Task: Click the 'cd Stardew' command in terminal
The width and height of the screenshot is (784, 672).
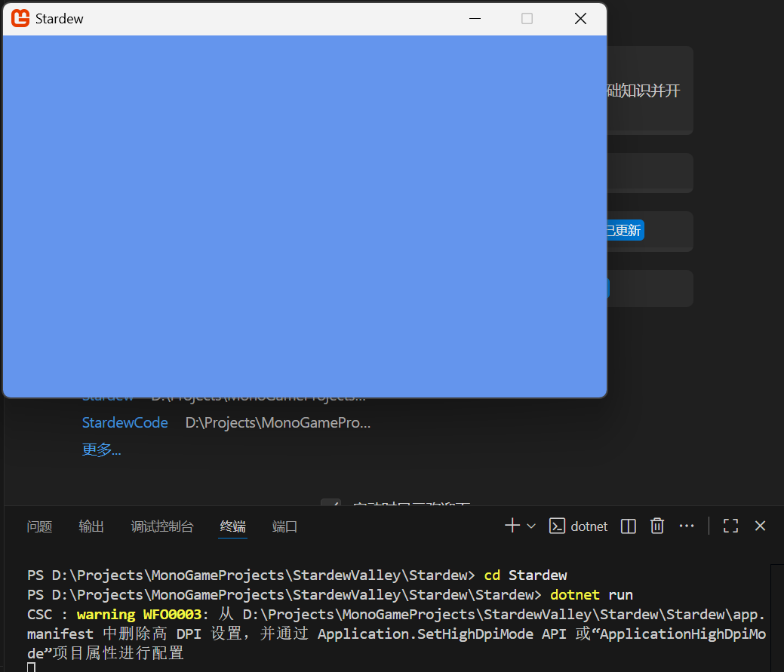Action: tap(525, 575)
